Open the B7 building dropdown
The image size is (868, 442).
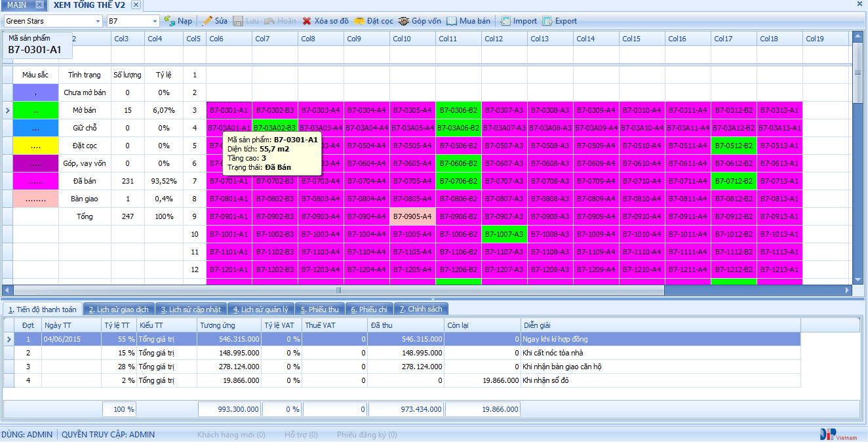pos(154,21)
